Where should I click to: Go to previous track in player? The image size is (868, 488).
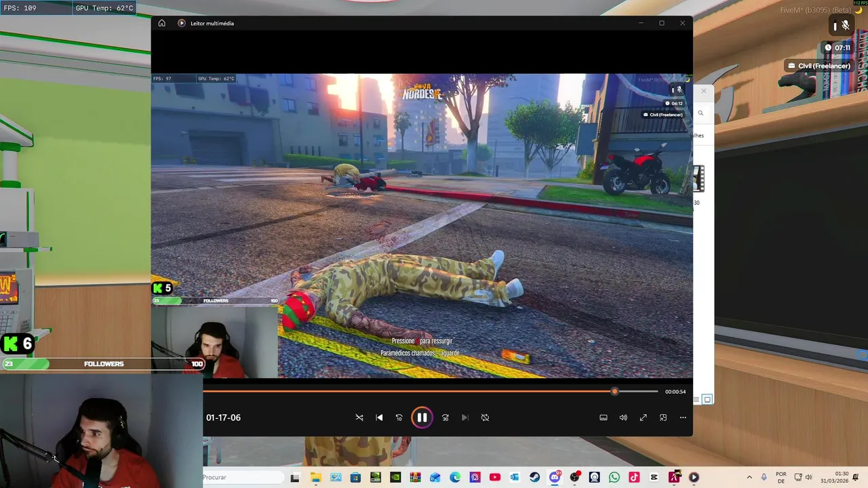coord(379,418)
